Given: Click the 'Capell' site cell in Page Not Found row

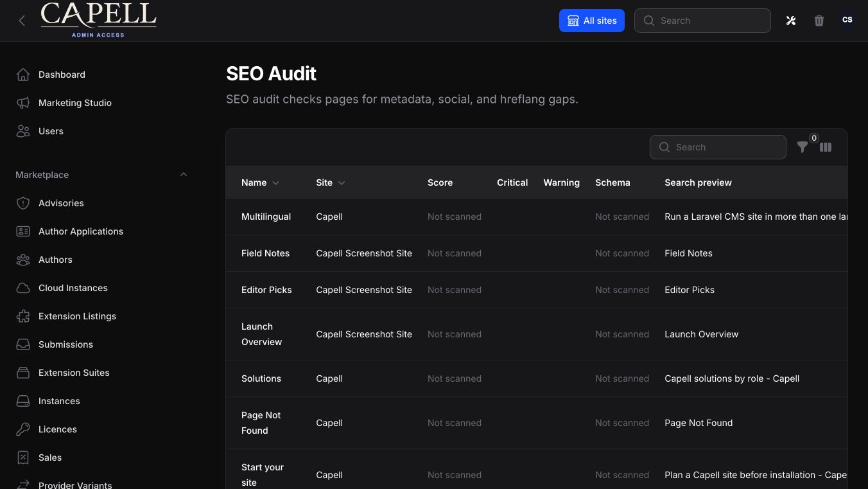Looking at the screenshot, I should tap(329, 423).
